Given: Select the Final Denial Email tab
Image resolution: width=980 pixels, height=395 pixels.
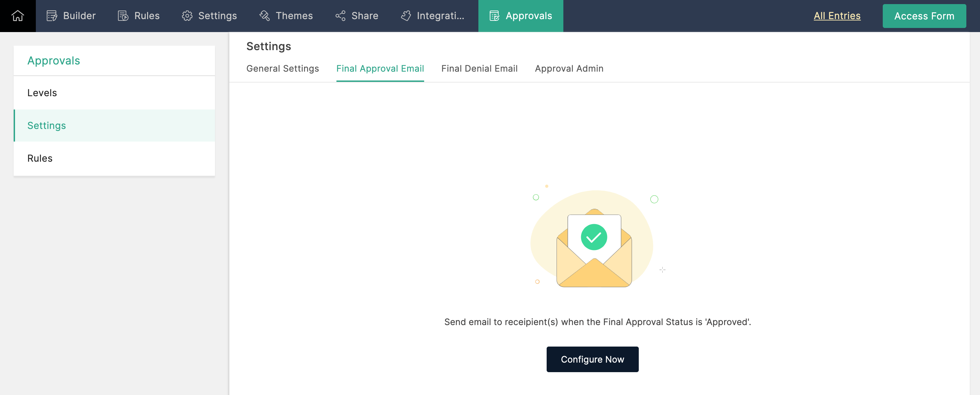Looking at the screenshot, I should coord(479,68).
